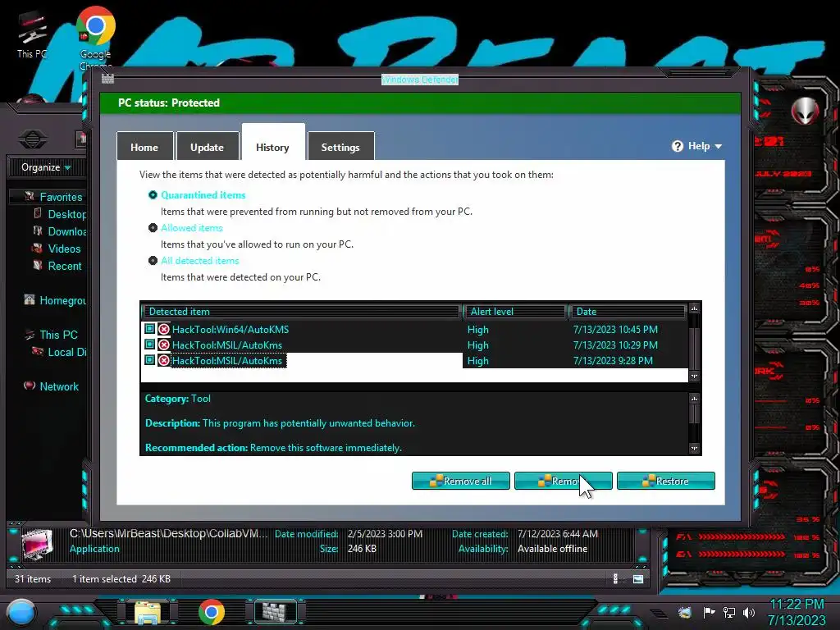The height and width of the screenshot is (630, 840).
Task: Click the Homegroup icon in Explorer sidebar
Action: pyautogui.click(x=30, y=300)
